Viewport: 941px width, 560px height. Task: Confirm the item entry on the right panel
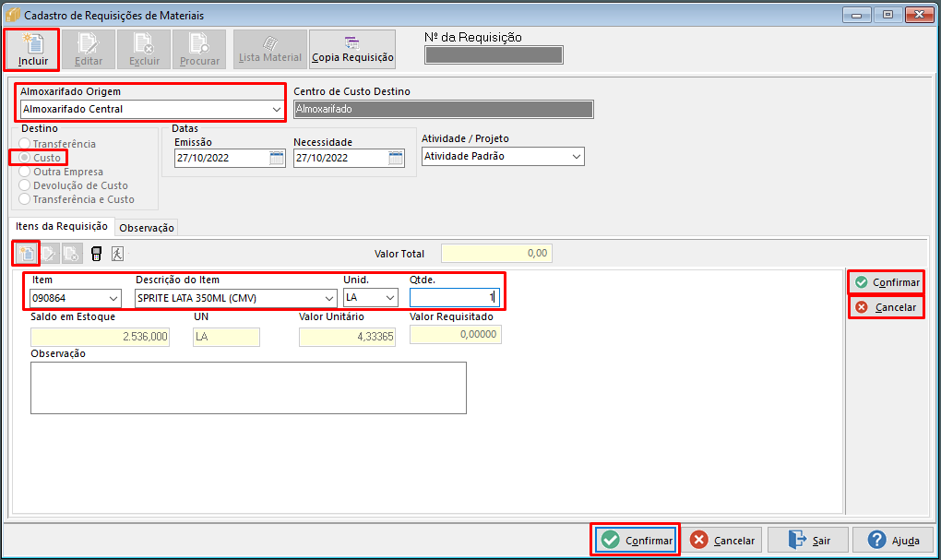point(887,282)
